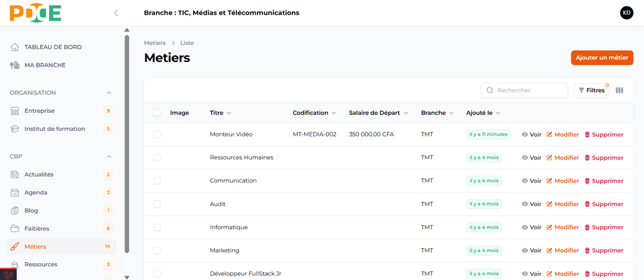Image resolution: width=644 pixels, height=280 pixels.
Task: Open the Laravel debug bar icon
Action: [8, 275]
